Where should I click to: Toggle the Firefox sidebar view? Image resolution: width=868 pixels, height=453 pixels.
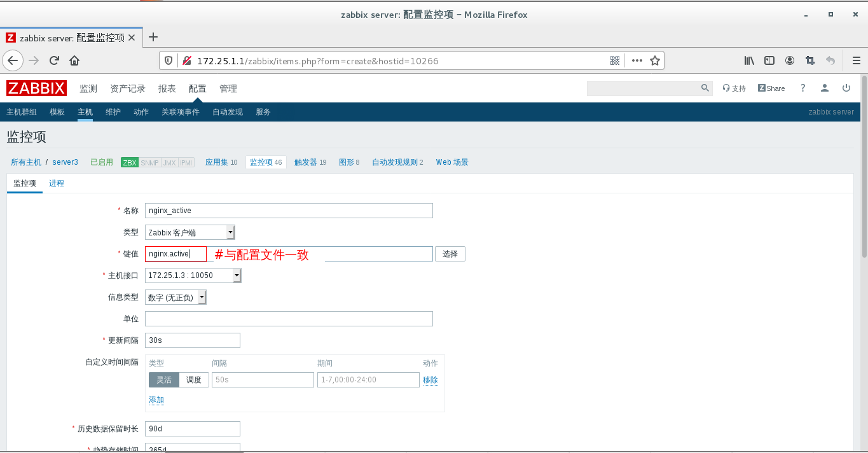click(x=769, y=60)
